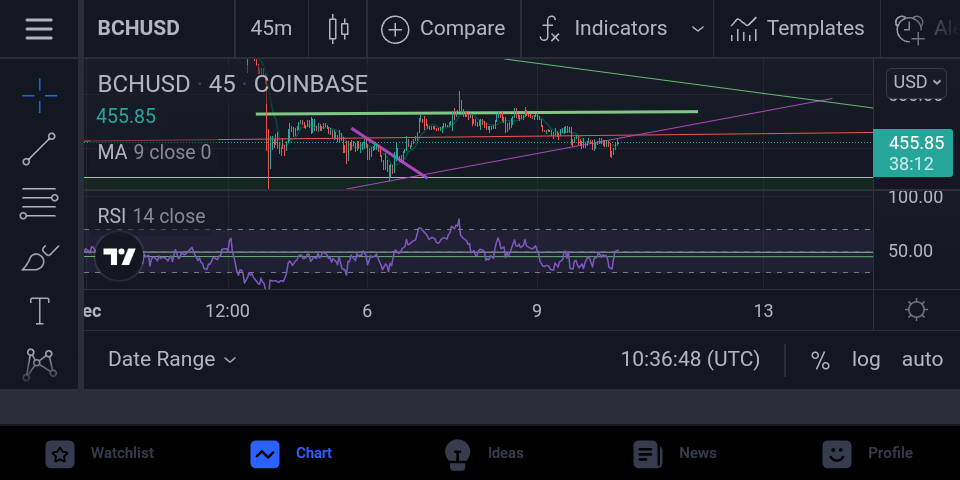Open the hamburger main menu
The width and height of the screenshot is (960, 480).
click(39, 29)
